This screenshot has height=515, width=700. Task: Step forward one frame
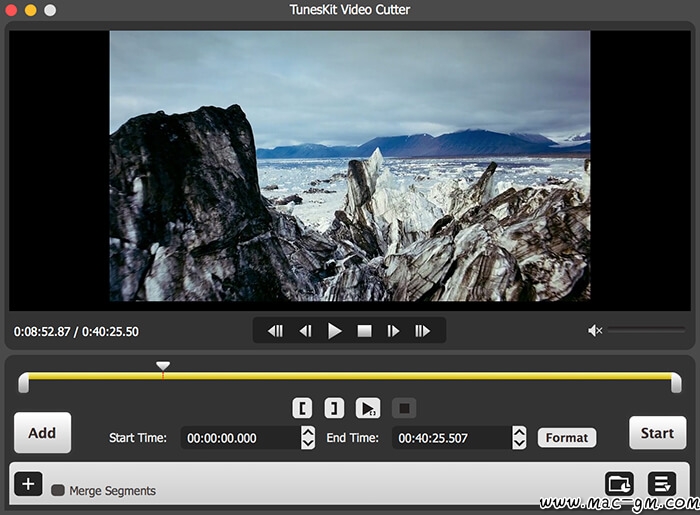[x=394, y=331]
